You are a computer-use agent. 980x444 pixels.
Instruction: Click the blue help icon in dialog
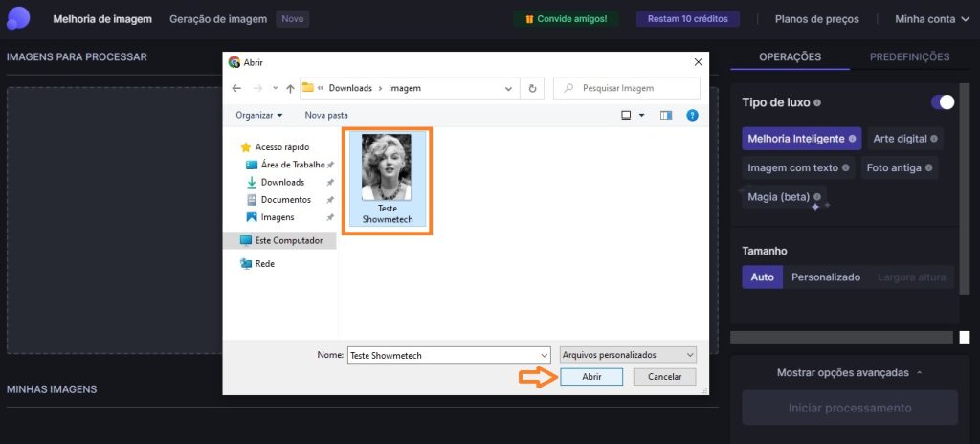pos(692,115)
